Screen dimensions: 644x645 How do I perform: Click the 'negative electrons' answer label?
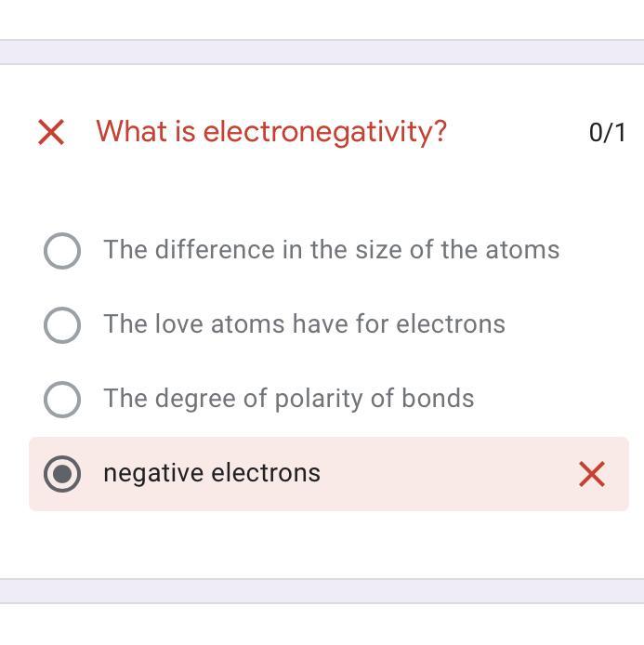tap(212, 473)
